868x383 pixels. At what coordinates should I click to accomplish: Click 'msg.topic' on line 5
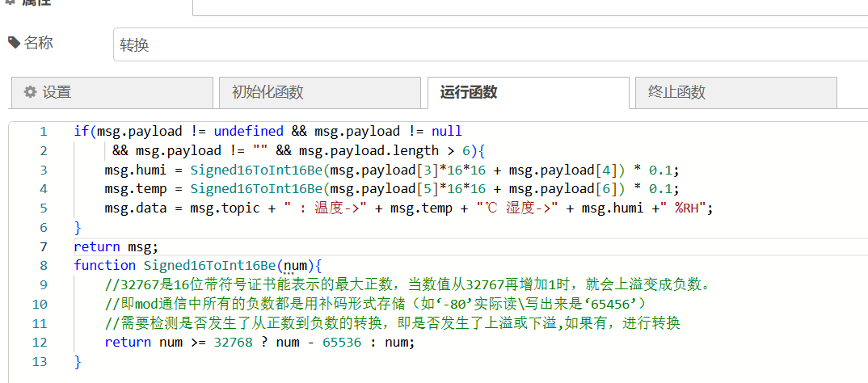[225, 208]
